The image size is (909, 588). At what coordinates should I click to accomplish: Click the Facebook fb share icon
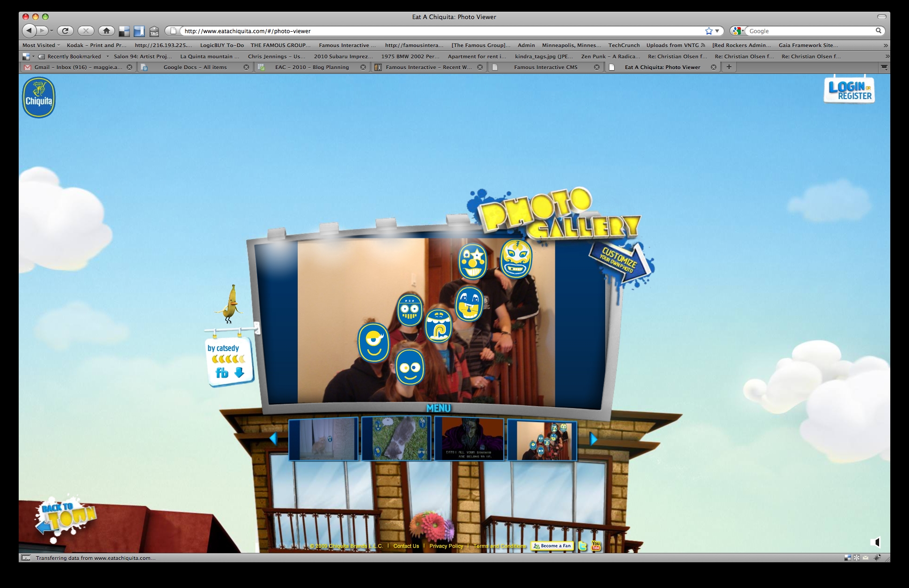[x=222, y=373]
